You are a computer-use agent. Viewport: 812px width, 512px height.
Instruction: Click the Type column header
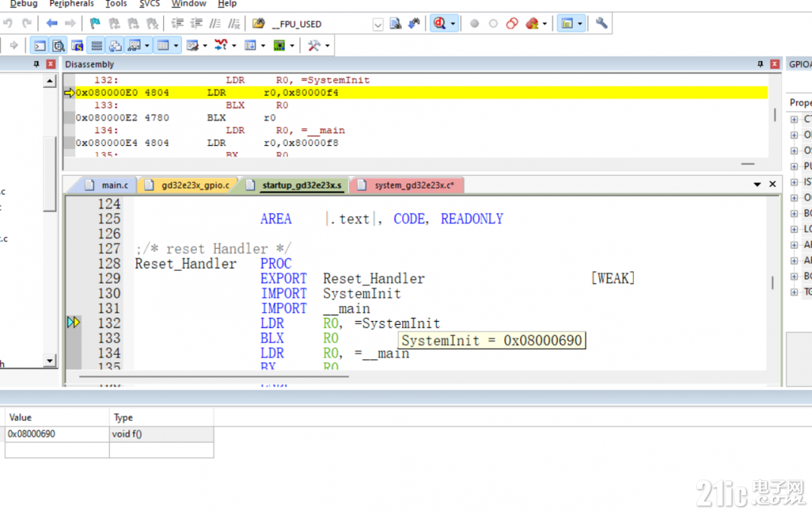point(162,417)
